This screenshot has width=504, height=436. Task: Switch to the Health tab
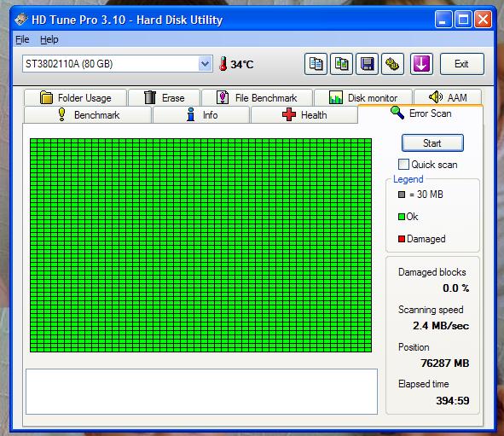[x=304, y=115]
